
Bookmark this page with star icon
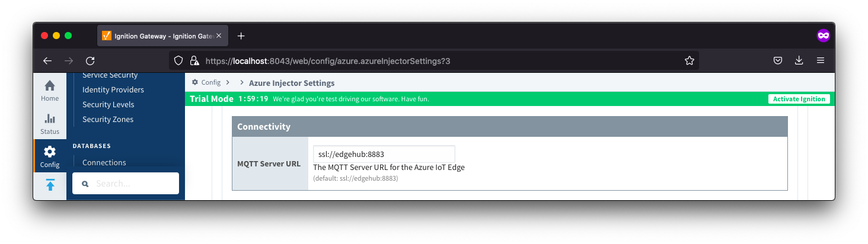[689, 60]
